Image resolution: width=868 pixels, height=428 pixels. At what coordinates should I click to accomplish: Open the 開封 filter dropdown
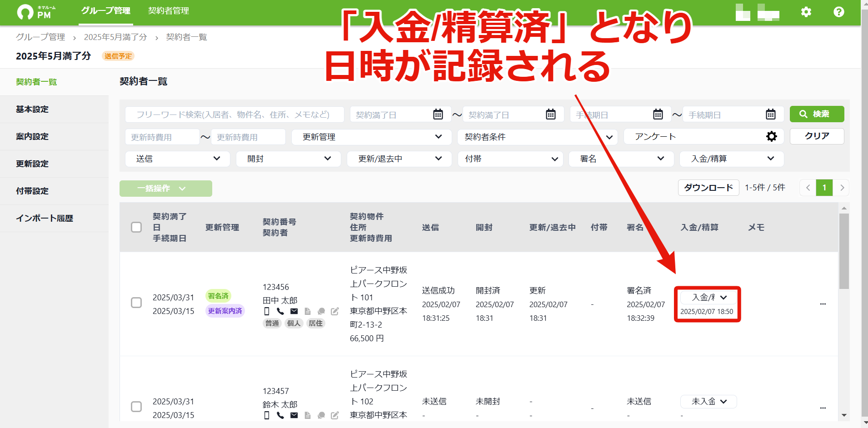coord(289,159)
